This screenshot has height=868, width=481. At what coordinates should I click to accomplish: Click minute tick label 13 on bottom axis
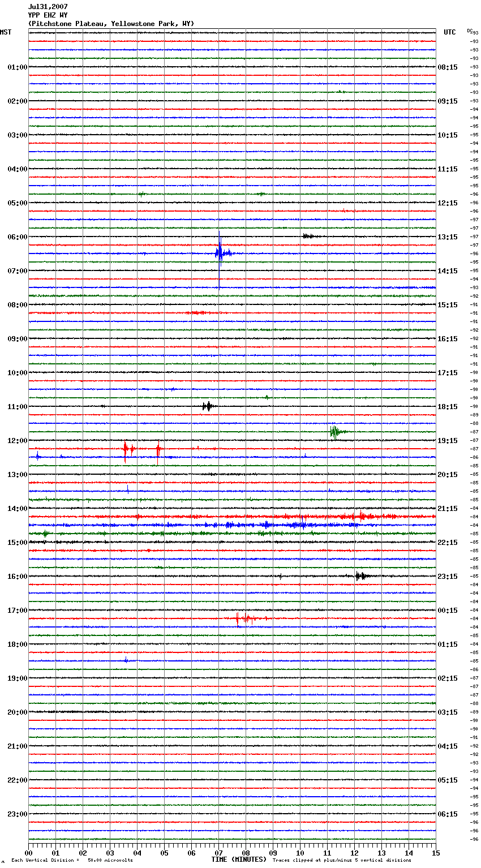tap(381, 853)
